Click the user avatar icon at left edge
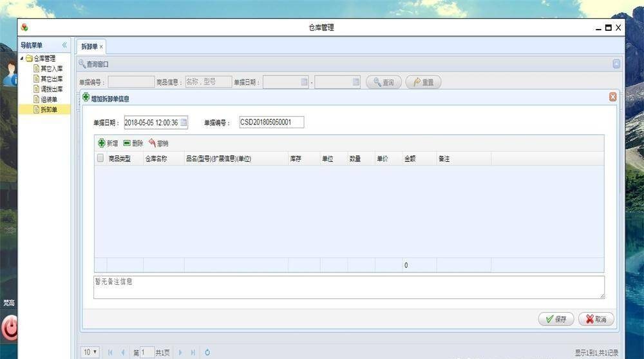This screenshot has width=644, height=359. click(x=10, y=73)
